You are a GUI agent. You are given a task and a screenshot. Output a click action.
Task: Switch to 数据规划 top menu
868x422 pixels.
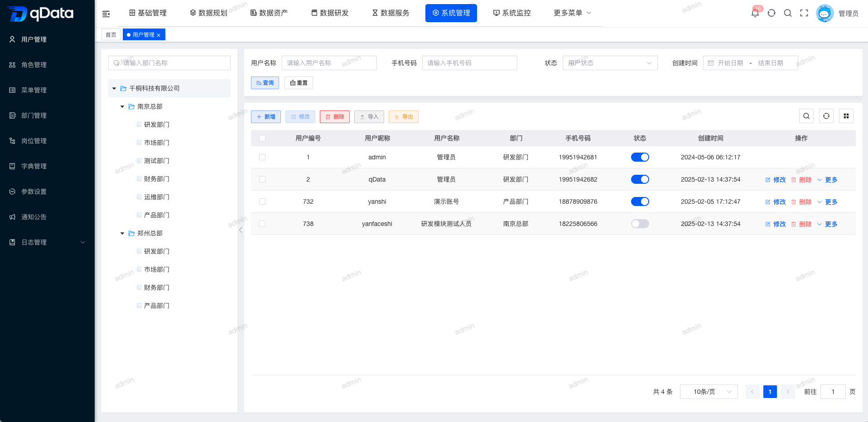[208, 13]
